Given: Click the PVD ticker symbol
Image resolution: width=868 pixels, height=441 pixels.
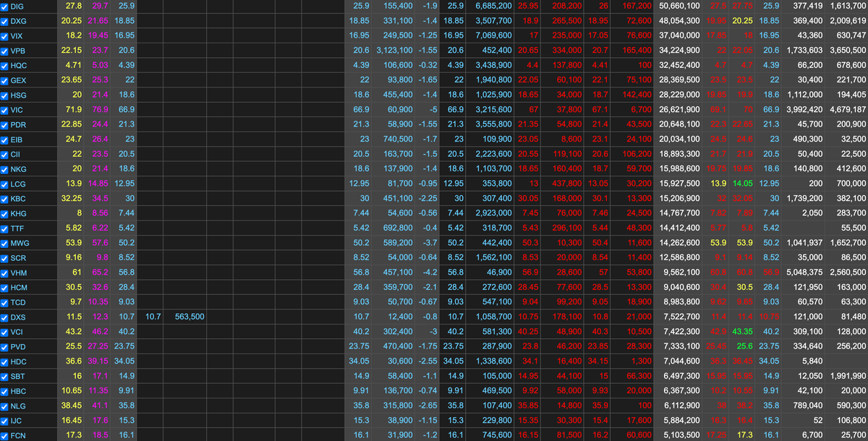Looking at the screenshot, I should [x=18, y=347].
